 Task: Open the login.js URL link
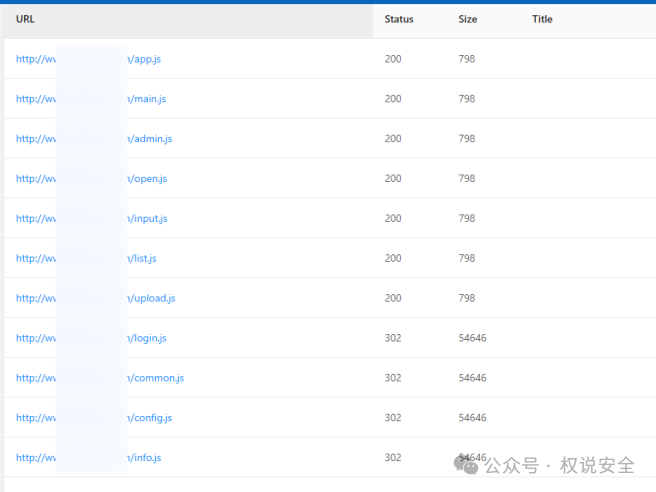[91, 338]
